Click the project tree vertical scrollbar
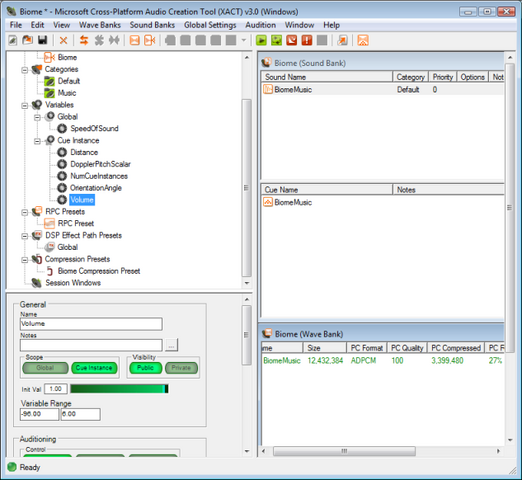Image resolution: width=522 pixels, height=480 pixels. (246, 188)
